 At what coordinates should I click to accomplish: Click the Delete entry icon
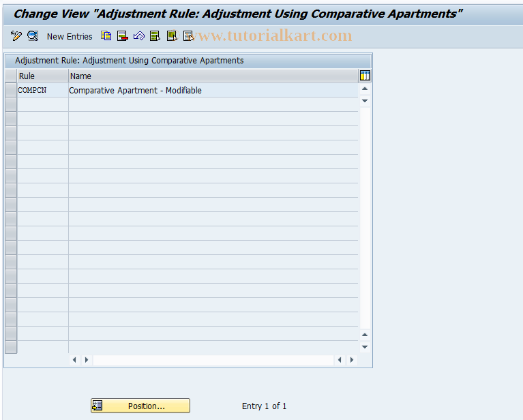pos(123,35)
